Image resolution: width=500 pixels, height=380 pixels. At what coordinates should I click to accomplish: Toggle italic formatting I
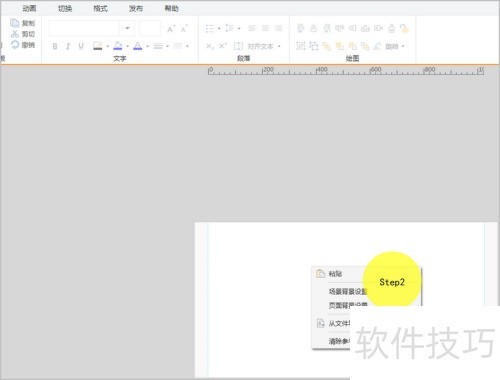pyautogui.click(x=68, y=46)
